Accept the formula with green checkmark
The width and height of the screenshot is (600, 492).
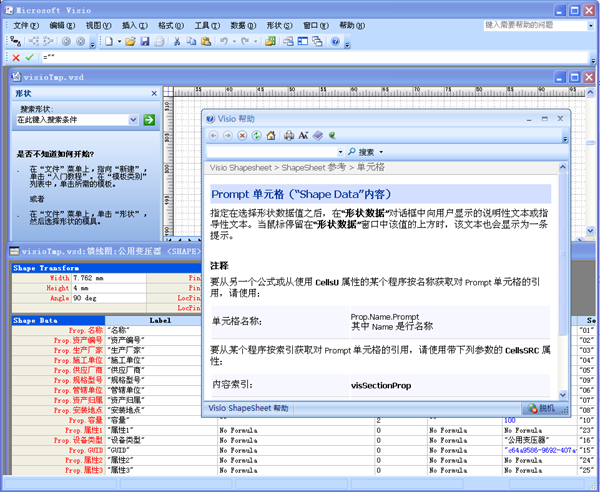[29, 57]
